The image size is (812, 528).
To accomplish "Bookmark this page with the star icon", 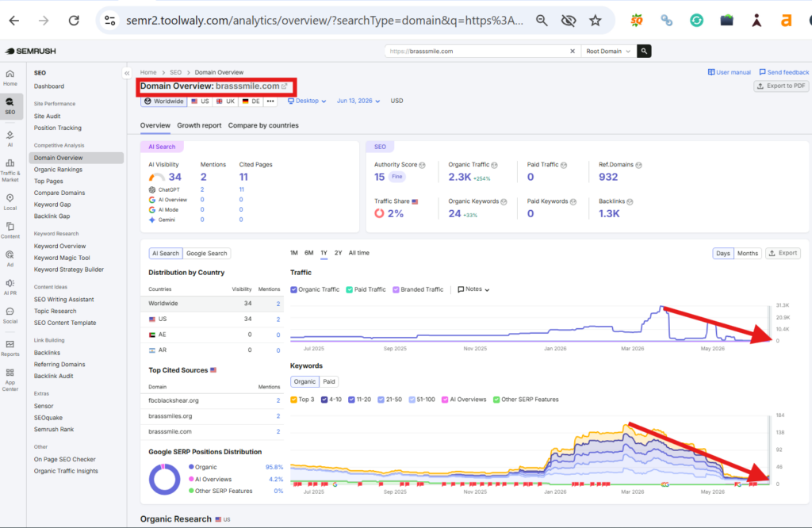I will [x=595, y=20].
